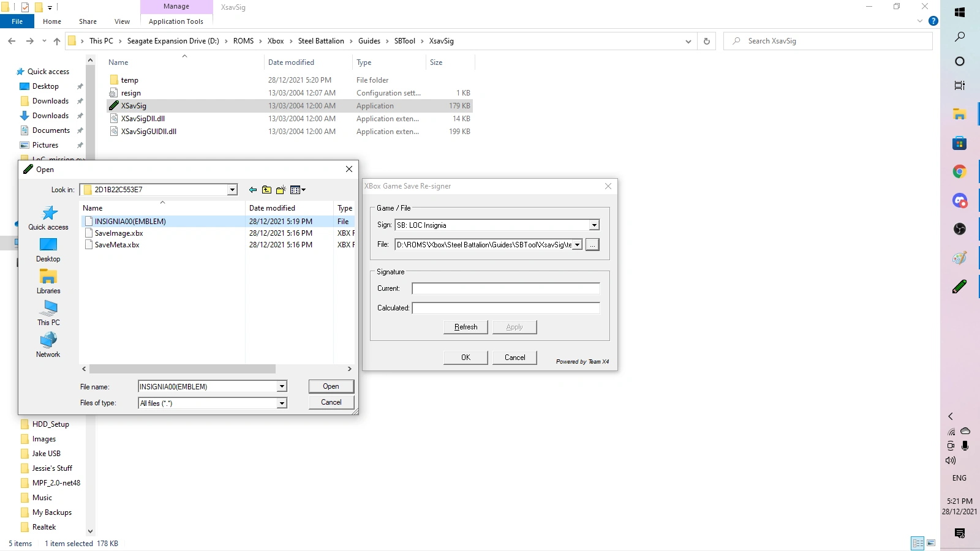
Task: Expand the address bar history dropdown
Action: [x=688, y=41]
